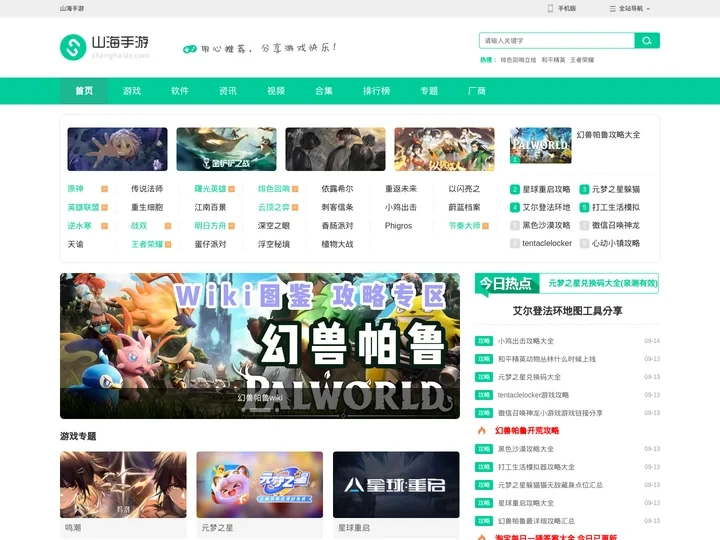This screenshot has height=540, width=720.
Task: Click game name 重返未来
Action: (x=401, y=189)
